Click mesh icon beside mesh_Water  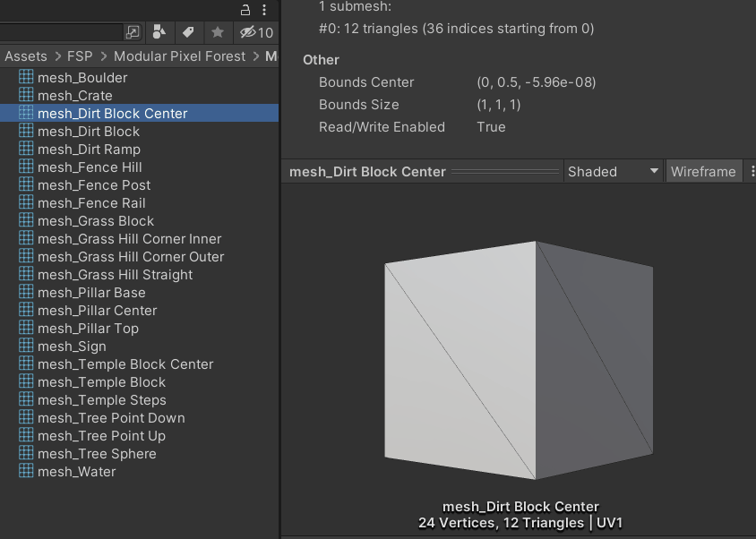tap(26, 471)
